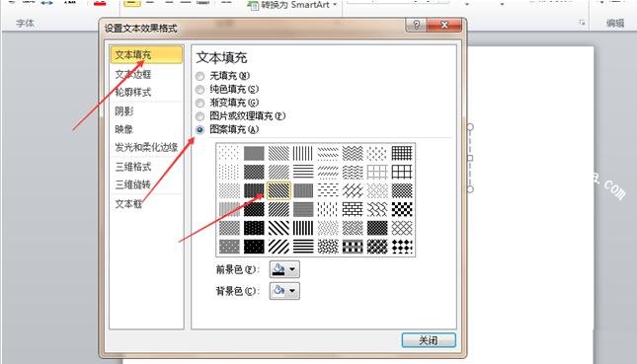Viewport: 637px width, 364px height.
Task: Open the 文本填充 category
Action: pyautogui.click(x=146, y=55)
